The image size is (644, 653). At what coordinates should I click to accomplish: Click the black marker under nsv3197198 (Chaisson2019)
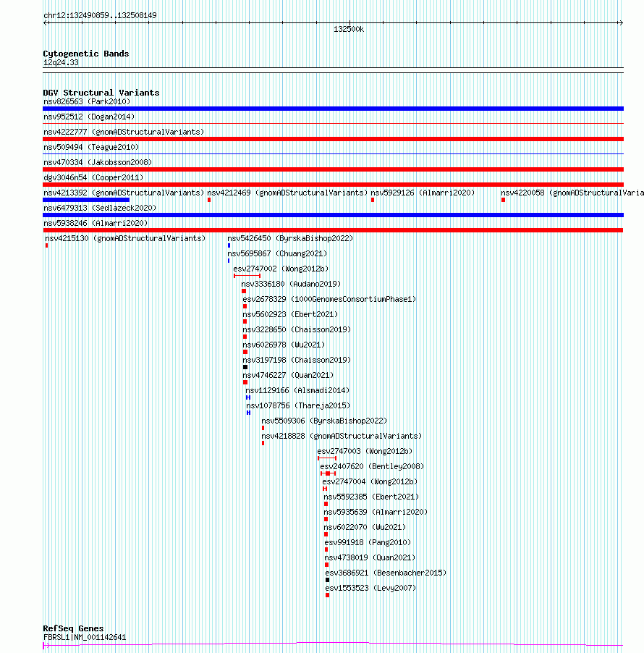[245, 367]
